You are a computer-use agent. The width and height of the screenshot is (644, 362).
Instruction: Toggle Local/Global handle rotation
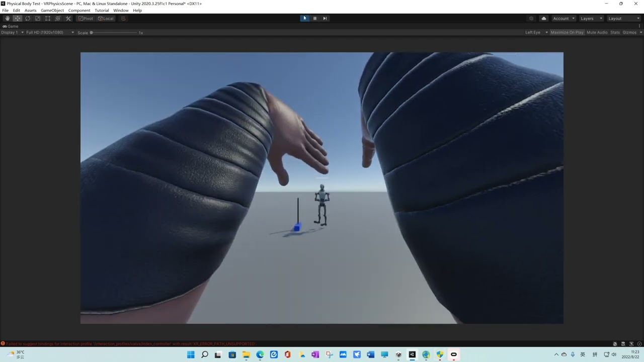[106, 19]
